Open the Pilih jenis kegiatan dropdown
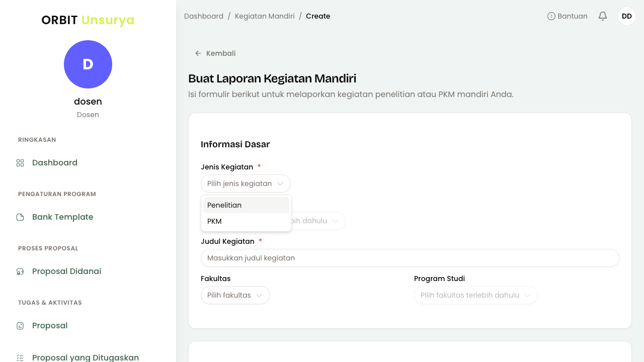 246,184
